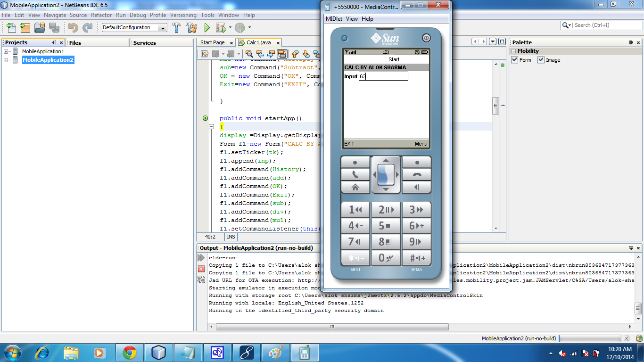Open the MIDlet menu in emulator window
This screenshot has width=644, height=362.
coord(334,19)
